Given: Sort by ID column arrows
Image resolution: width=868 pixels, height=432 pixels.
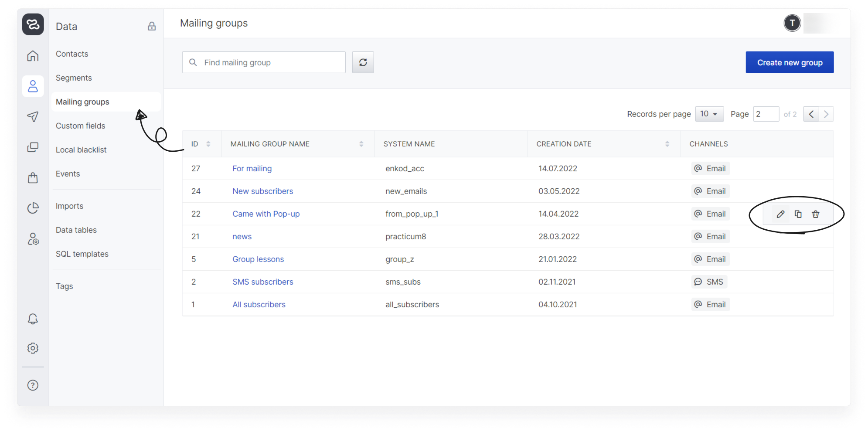Looking at the screenshot, I should click(x=208, y=144).
